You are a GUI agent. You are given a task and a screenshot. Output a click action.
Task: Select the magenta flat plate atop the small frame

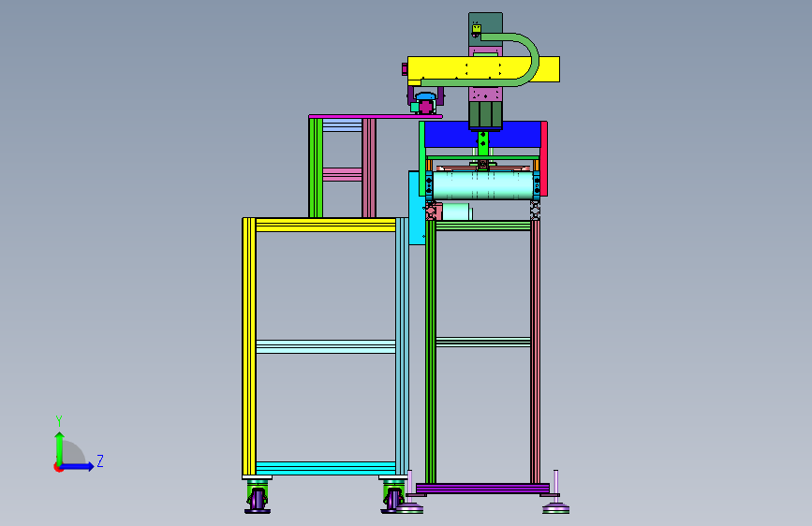pyautogui.click(x=376, y=116)
